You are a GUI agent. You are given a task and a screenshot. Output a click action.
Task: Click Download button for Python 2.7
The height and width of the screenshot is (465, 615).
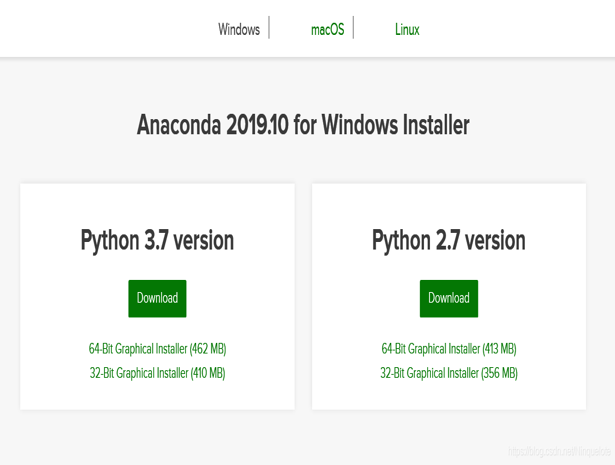click(x=449, y=298)
